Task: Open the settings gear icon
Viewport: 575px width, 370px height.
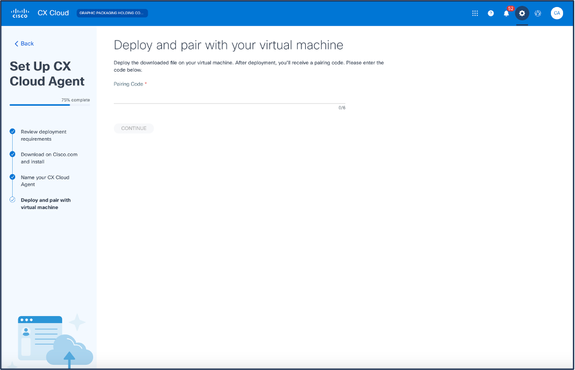Action: (522, 13)
